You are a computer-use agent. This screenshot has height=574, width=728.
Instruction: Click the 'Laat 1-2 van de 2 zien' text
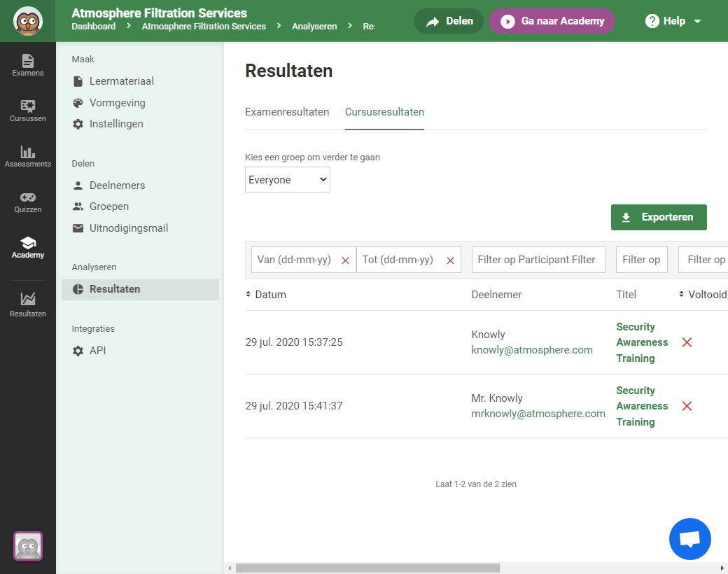[476, 484]
